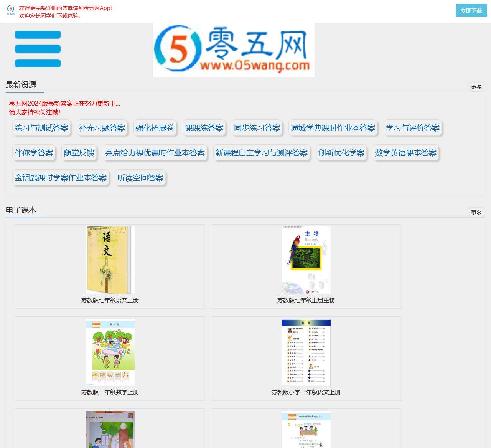The width and height of the screenshot is (491, 448).
Task: Click the 立即下载 download button
Action: click(x=471, y=11)
